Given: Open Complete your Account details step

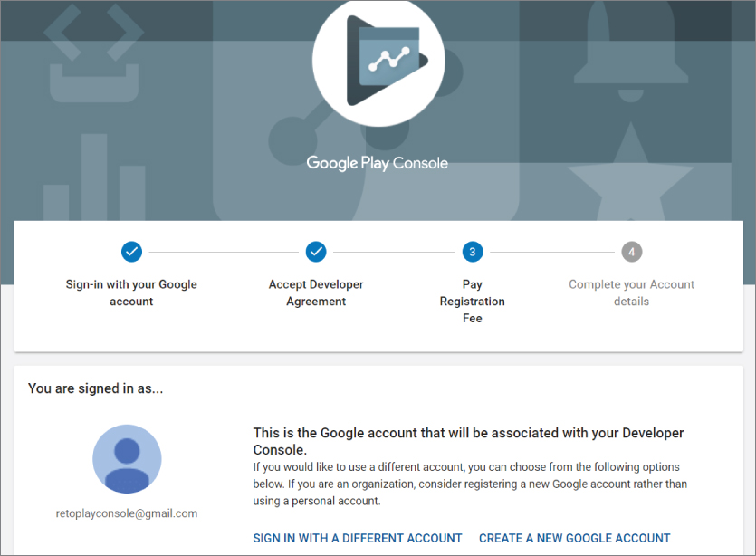Looking at the screenshot, I should pos(631,292).
